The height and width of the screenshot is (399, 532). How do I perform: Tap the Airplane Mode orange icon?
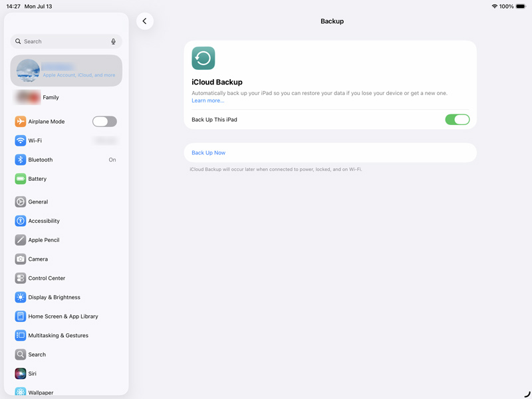click(x=21, y=122)
